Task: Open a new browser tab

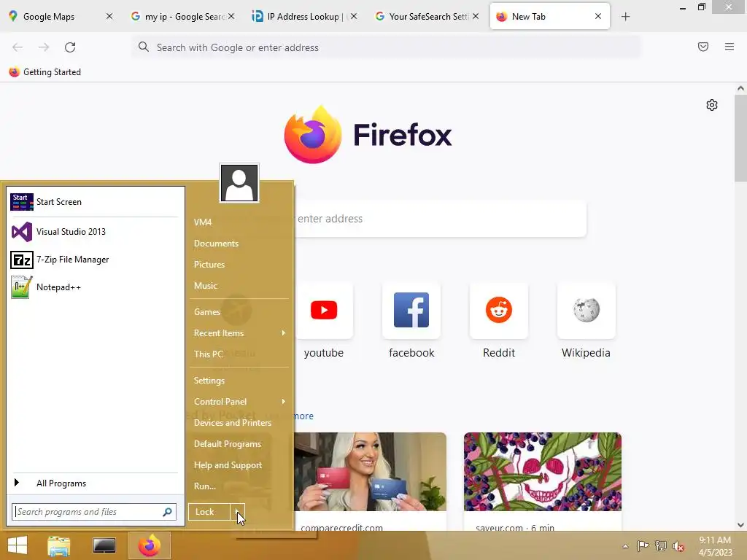Action: (625, 17)
